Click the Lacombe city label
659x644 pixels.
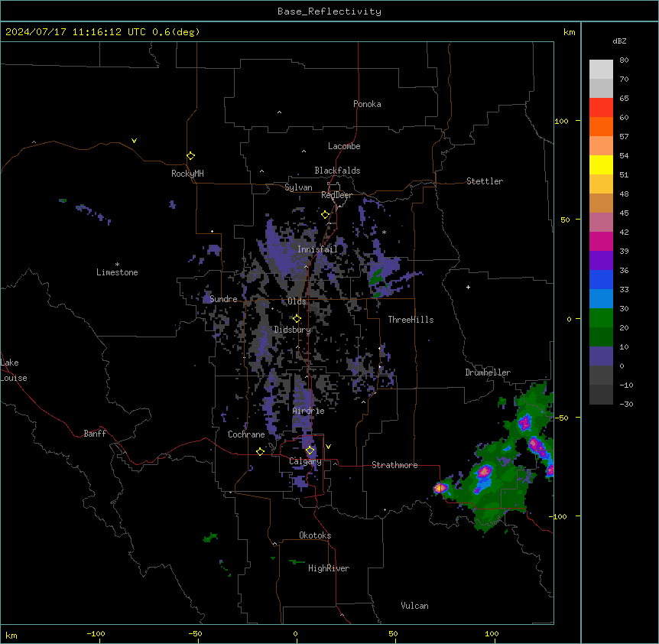[344, 146]
